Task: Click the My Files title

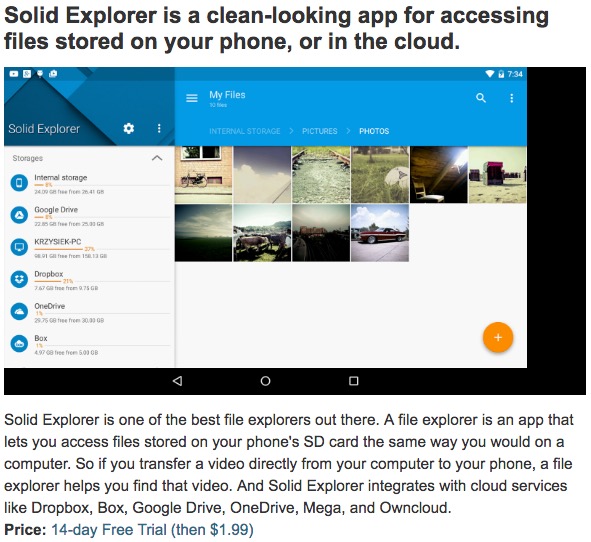Action: (x=227, y=95)
